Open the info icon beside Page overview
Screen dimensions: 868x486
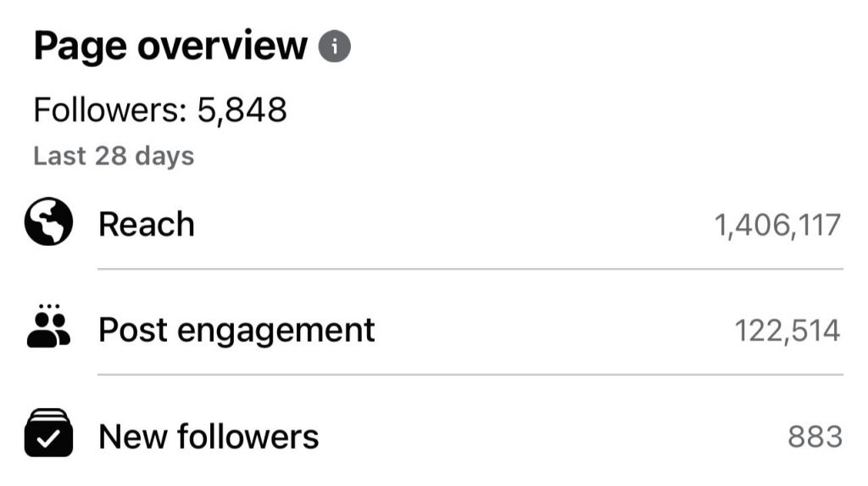[x=334, y=46]
